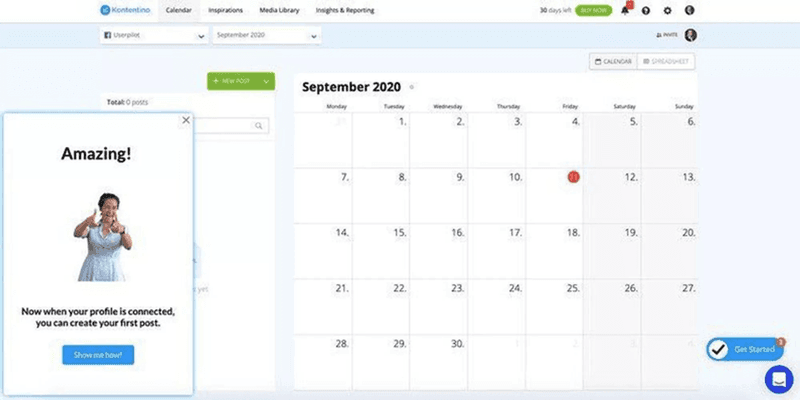800x400 pixels.
Task: Expand the New Post dropdown arrow
Action: pyautogui.click(x=266, y=81)
